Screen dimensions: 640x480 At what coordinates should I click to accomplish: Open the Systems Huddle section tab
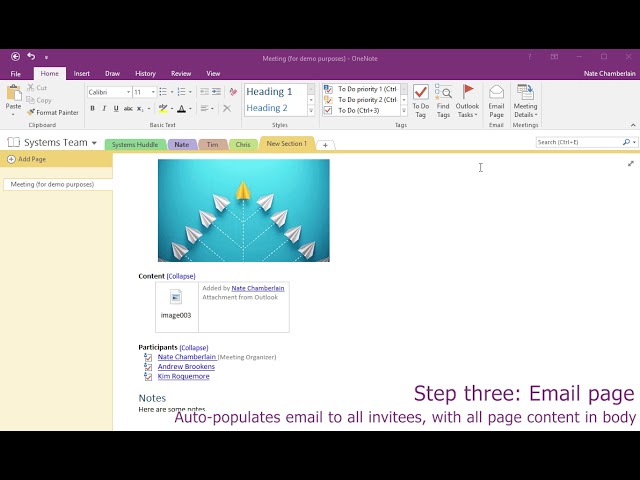pos(135,144)
